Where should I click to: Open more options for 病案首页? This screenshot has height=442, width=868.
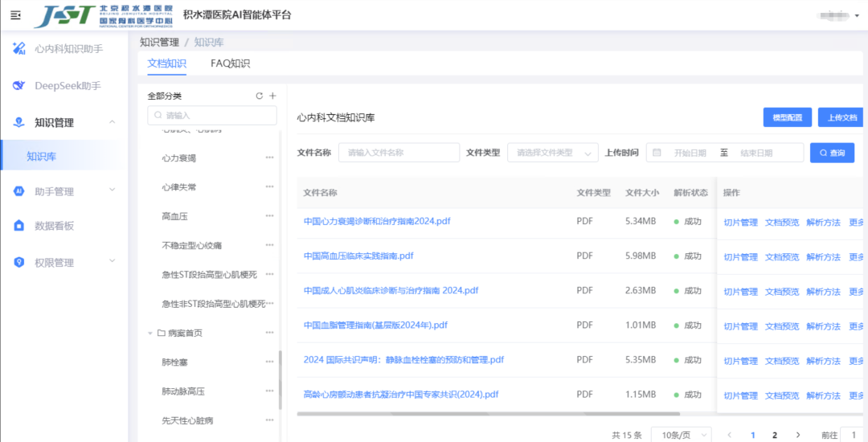269,333
